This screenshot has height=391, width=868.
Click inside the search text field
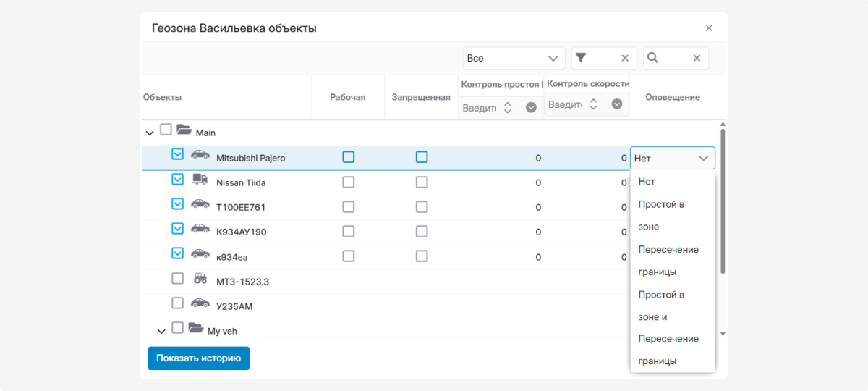click(676, 58)
